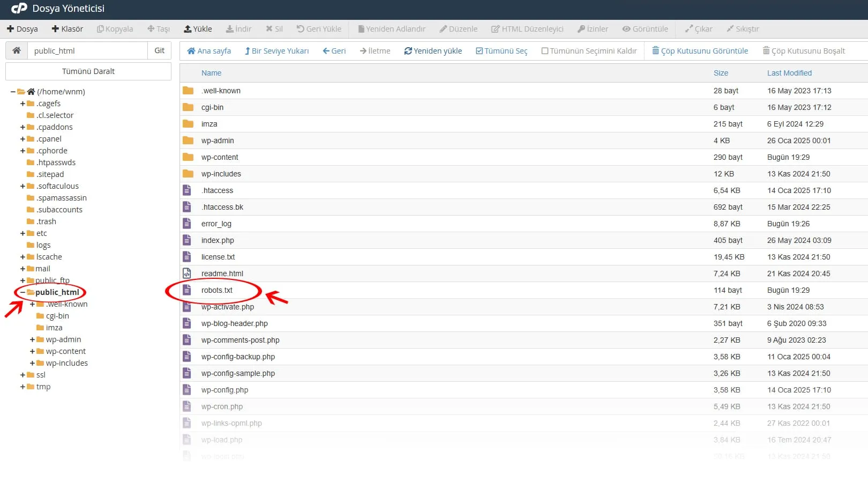
Task: Click Kopyala copy toolbar button
Action: click(x=115, y=29)
